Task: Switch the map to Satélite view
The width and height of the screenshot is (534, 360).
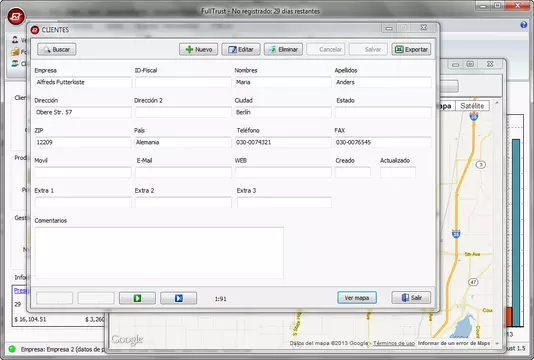Action: [x=472, y=106]
